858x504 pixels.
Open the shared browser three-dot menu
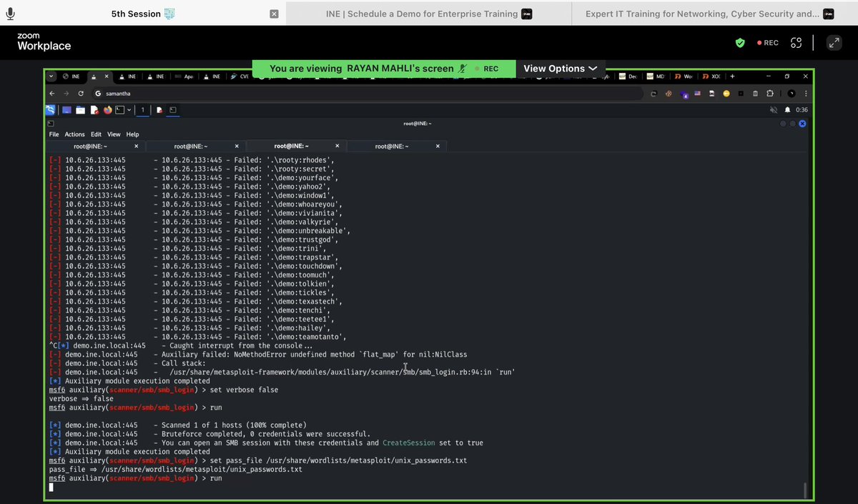805,94
